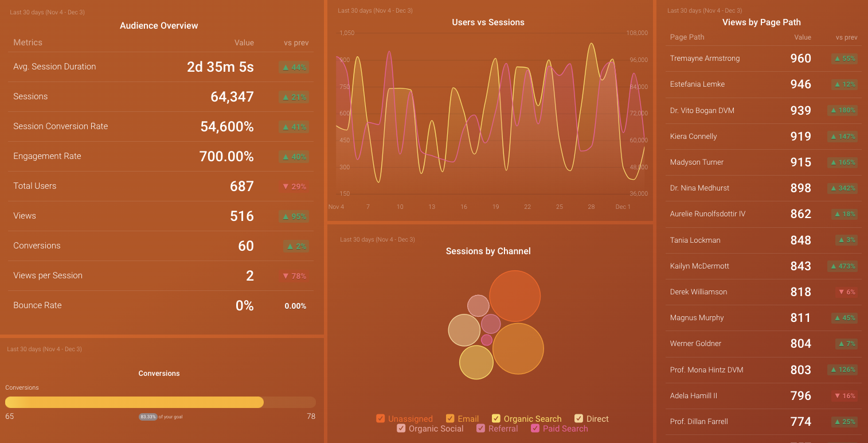Click the Tremayne Armstrong page path entry
Image resolution: width=868 pixels, height=443 pixels.
(x=705, y=58)
